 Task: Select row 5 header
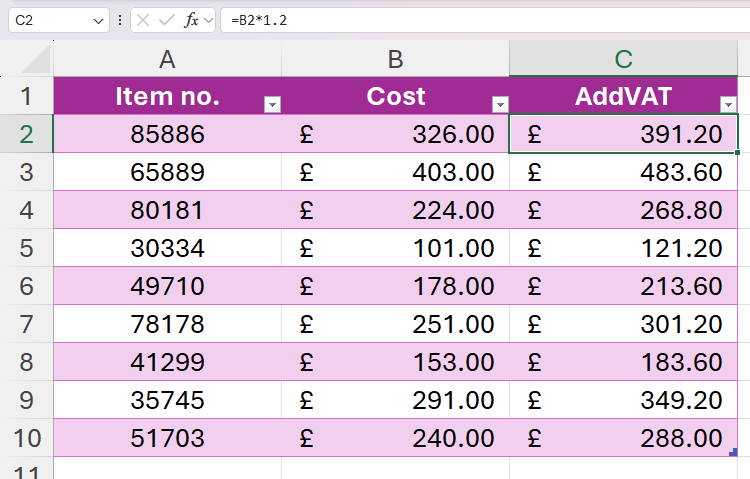click(x=26, y=248)
